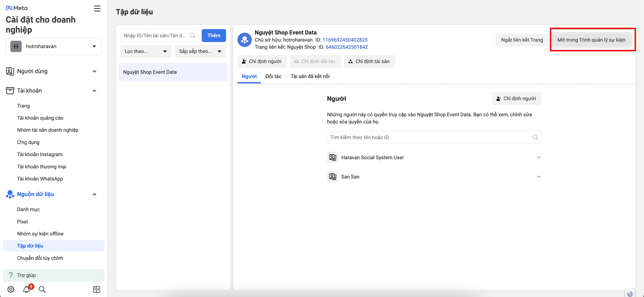Click Mở trong Trình quản lý sự kiện

[x=591, y=40]
